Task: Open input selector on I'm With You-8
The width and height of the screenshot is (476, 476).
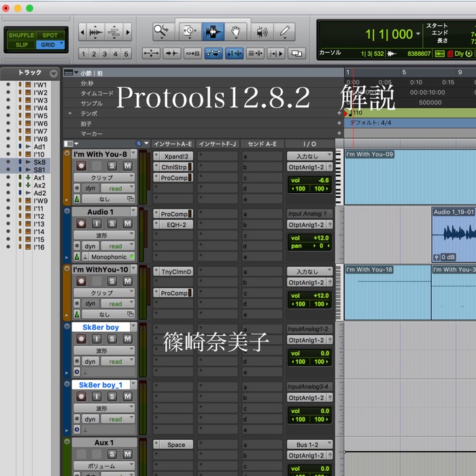Action: (x=309, y=156)
